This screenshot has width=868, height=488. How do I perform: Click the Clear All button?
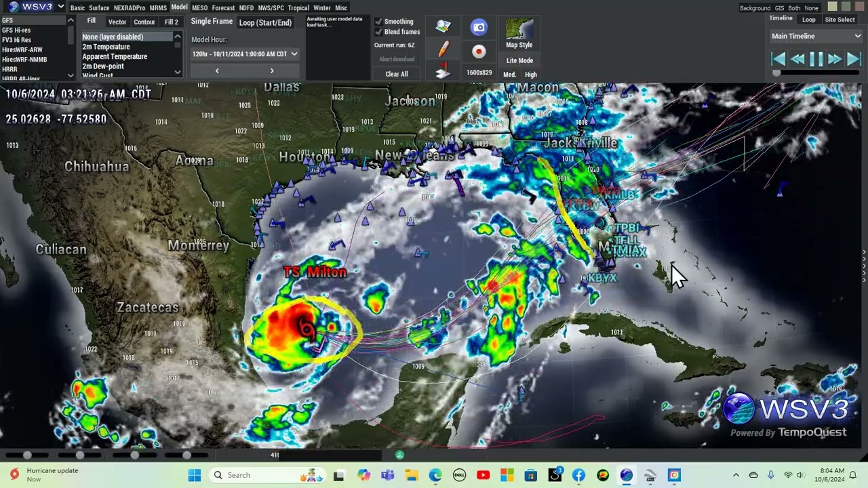[x=397, y=74]
